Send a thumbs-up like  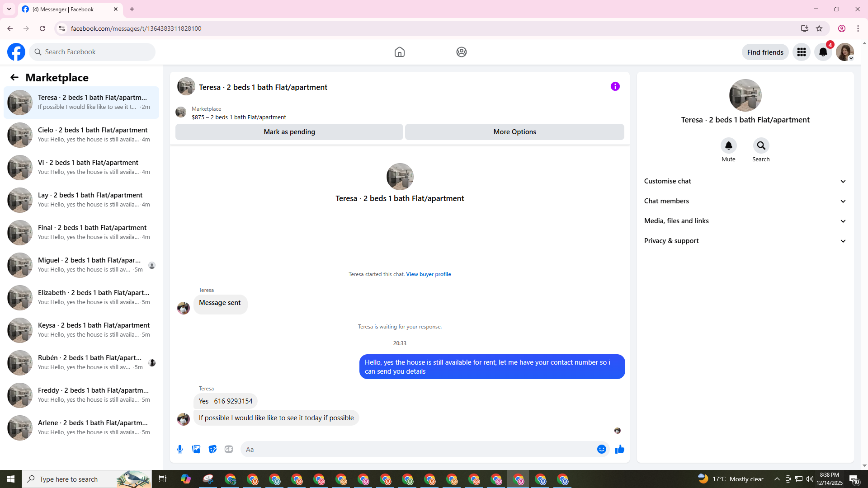click(619, 449)
